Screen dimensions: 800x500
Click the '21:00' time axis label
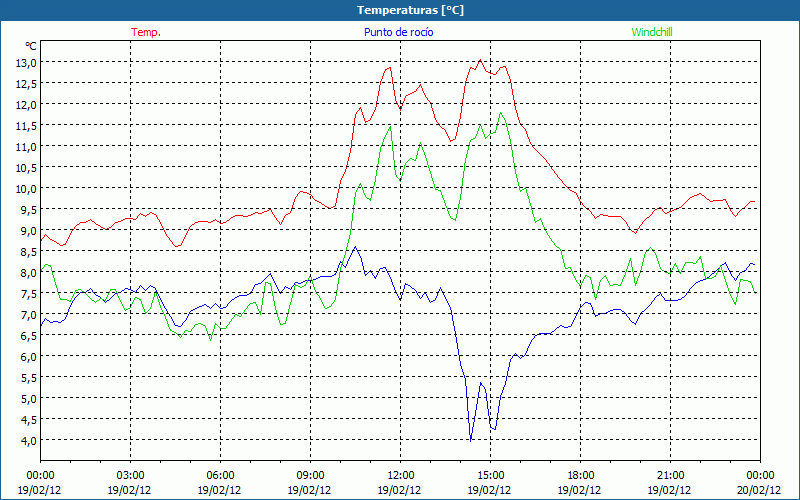(x=670, y=476)
